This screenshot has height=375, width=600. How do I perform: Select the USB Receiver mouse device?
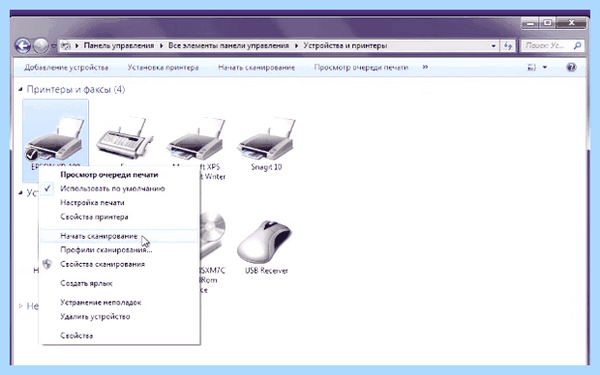coord(265,243)
